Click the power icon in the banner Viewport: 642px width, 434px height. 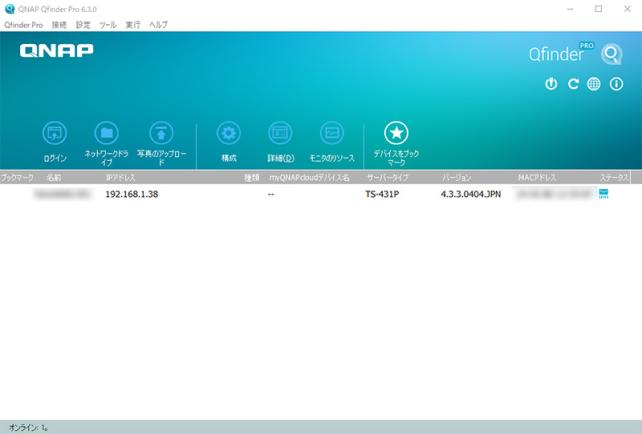(551, 84)
